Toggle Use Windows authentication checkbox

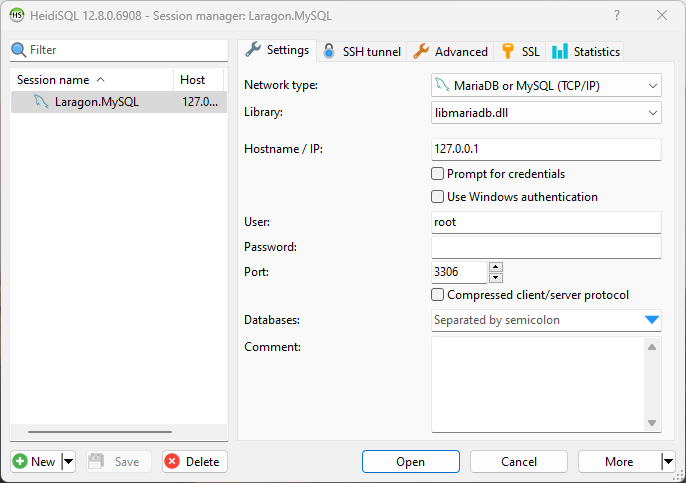click(438, 197)
